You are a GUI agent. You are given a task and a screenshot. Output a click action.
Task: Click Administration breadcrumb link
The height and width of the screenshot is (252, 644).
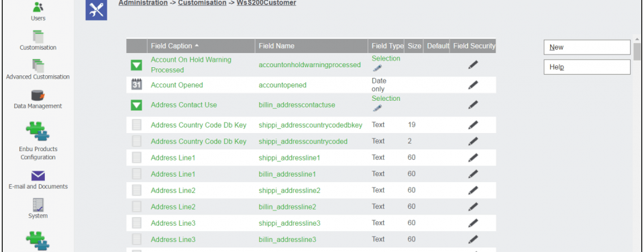tap(143, 3)
